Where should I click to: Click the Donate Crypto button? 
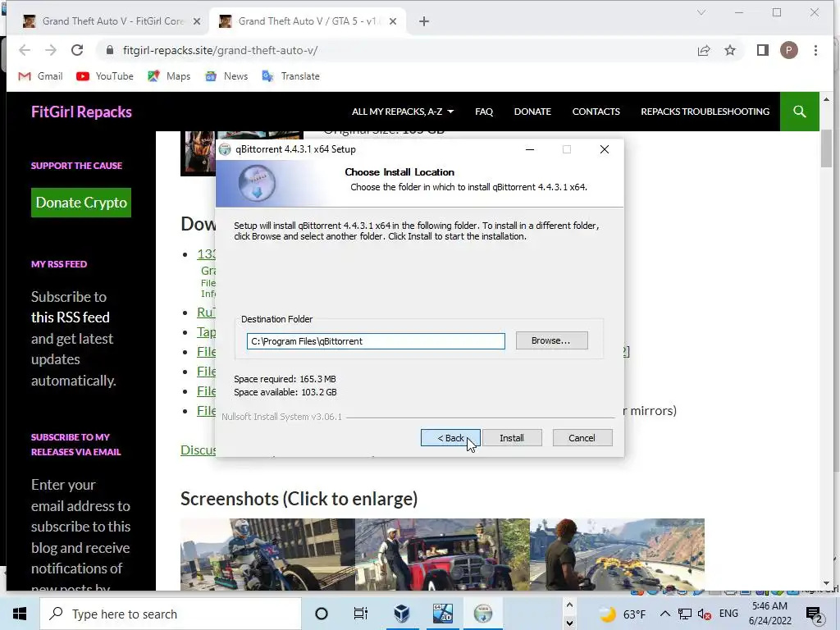click(81, 203)
